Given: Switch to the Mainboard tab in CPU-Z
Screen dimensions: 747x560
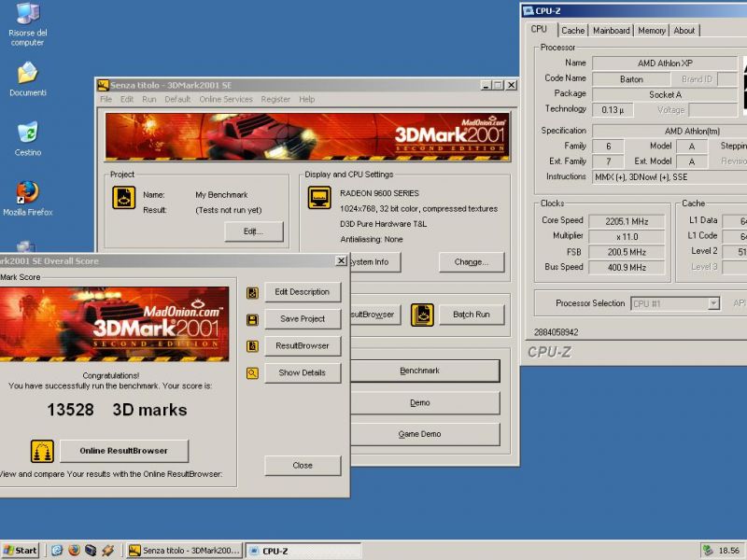Looking at the screenshot, I should [x=612, y=31].
